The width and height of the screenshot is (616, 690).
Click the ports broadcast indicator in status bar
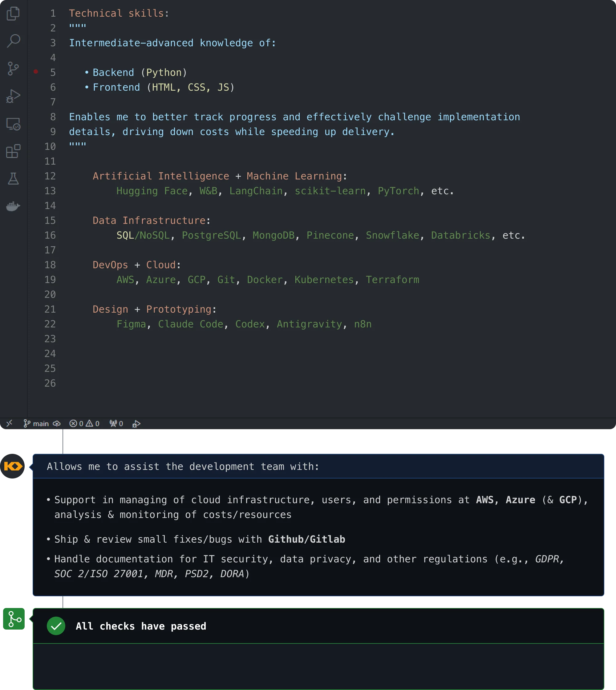pos(116,423)
